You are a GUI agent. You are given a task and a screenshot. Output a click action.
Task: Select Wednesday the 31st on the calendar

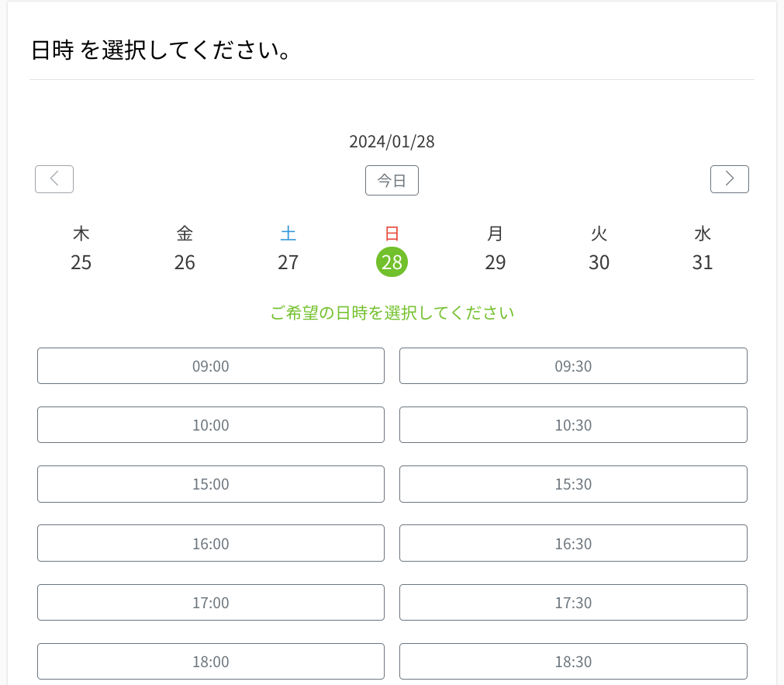pyautogui.click(x=702, y=262)
